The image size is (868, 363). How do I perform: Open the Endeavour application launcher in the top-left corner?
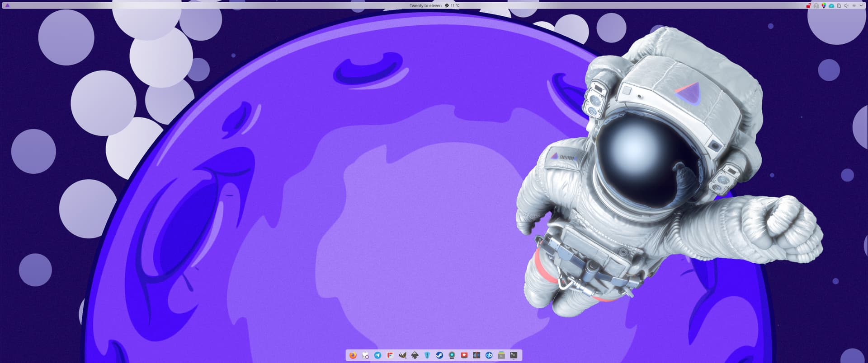pos(7,5)
